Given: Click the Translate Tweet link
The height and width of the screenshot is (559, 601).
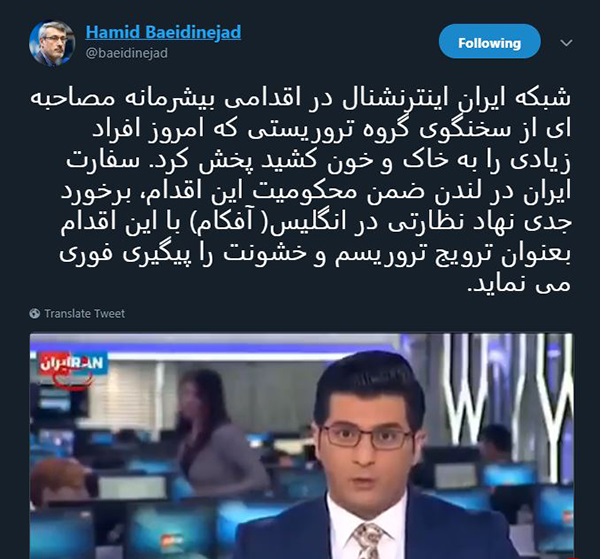Looking at the screenshot, I should tap(84, 314).
